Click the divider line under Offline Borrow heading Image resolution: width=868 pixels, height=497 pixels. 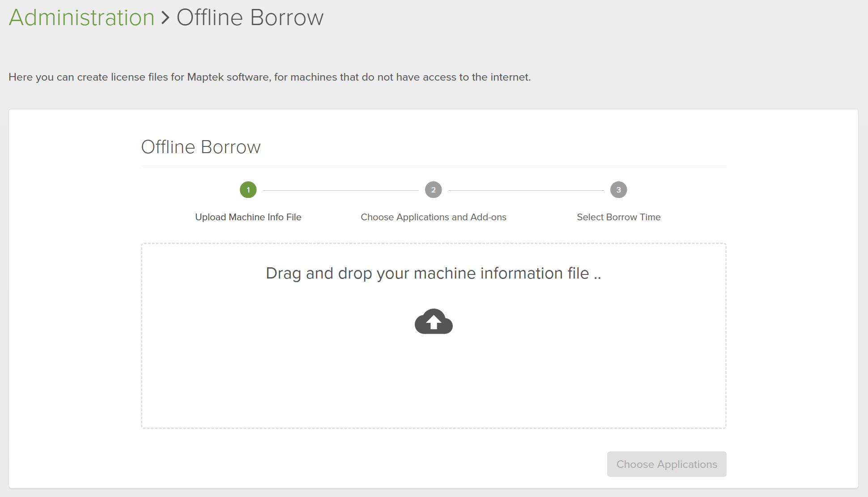[434, 166]
